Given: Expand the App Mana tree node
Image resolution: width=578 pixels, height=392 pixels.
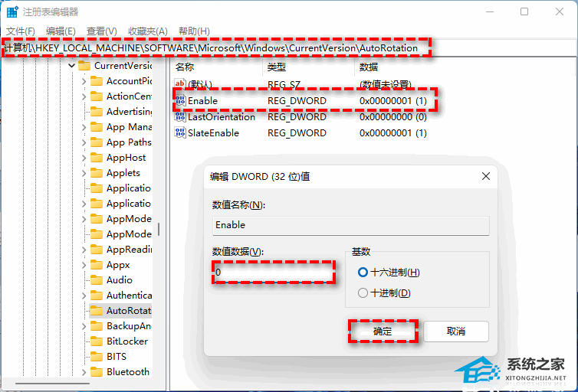Looking at the screenshot, I should coord(84,127).
